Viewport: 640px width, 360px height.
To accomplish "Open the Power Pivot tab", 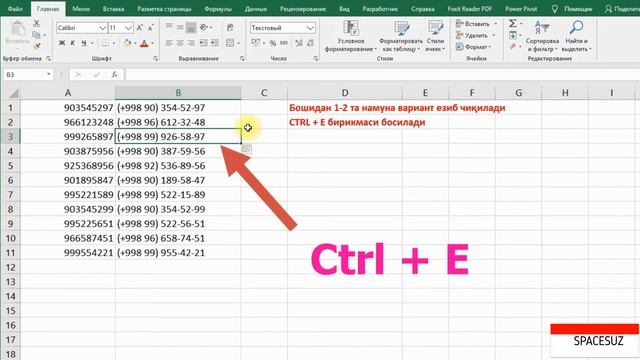I will coord(521,9).
